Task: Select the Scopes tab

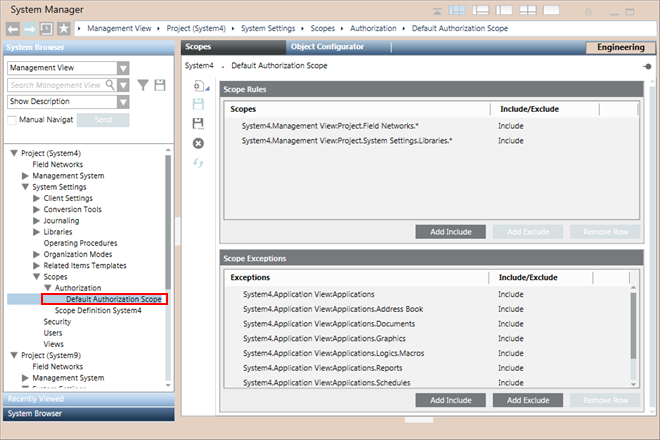Action: pos(199,47)
